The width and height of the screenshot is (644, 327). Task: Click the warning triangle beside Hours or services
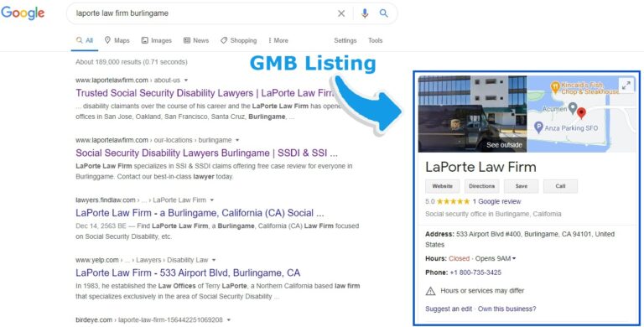tap(430, 291)
